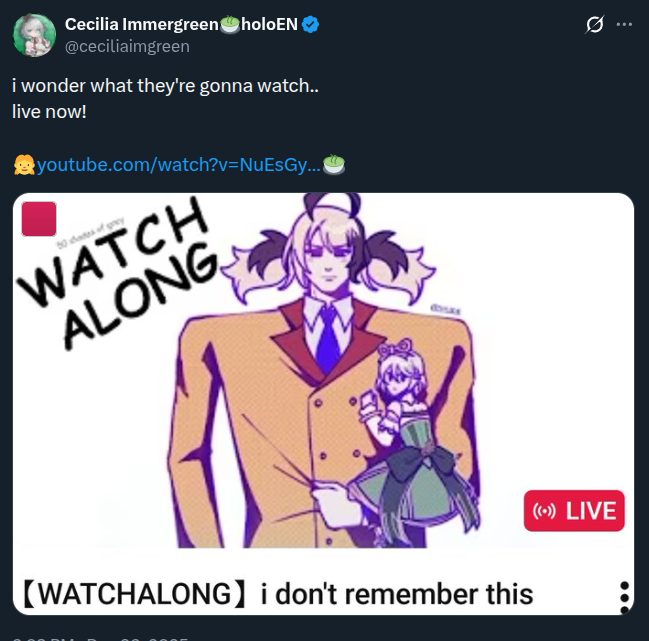Click the holoEN text in account name
Screen dimensions: 649x641
[269, 24]
